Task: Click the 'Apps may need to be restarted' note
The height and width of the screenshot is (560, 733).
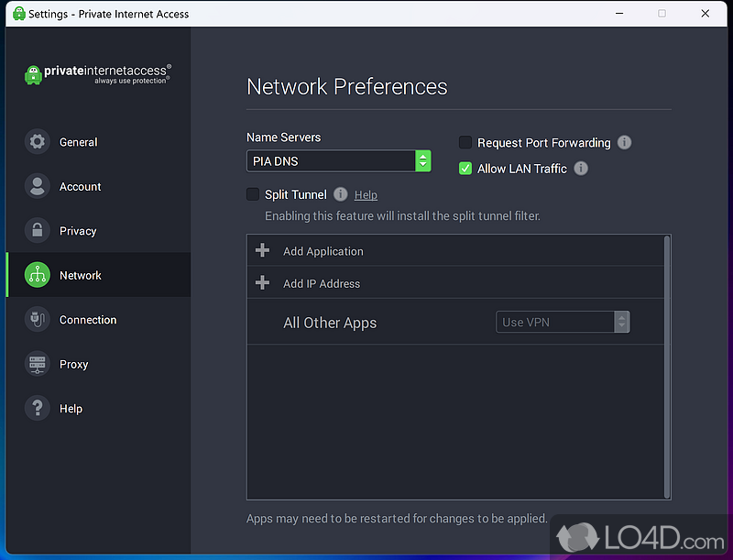Action: 397,519
